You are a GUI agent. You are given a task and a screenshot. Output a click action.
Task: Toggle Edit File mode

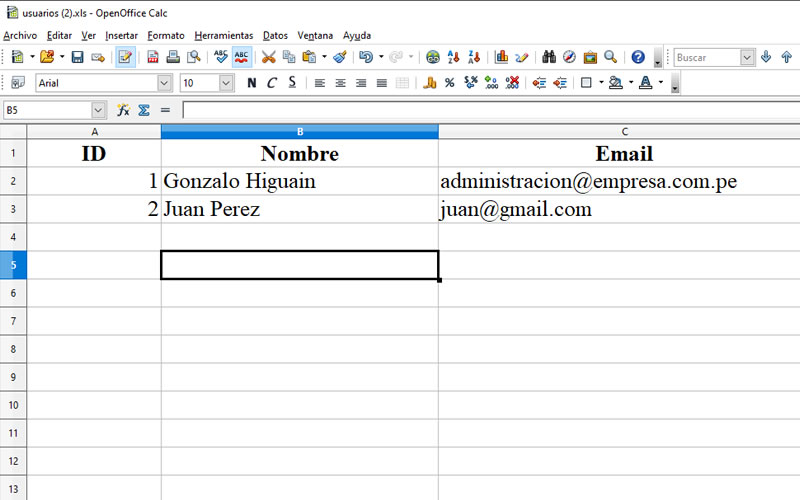click(125, 57)
